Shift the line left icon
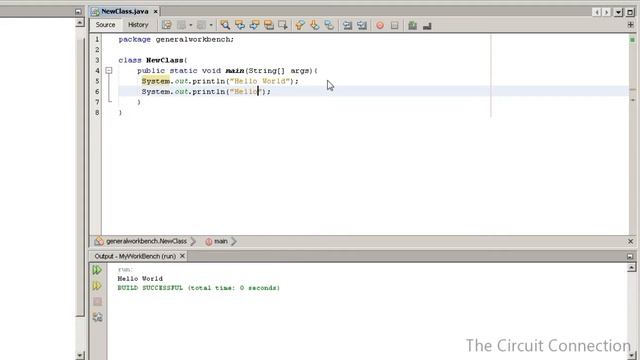640x360 pixels. pyautogui.click(x=347, y=25)
